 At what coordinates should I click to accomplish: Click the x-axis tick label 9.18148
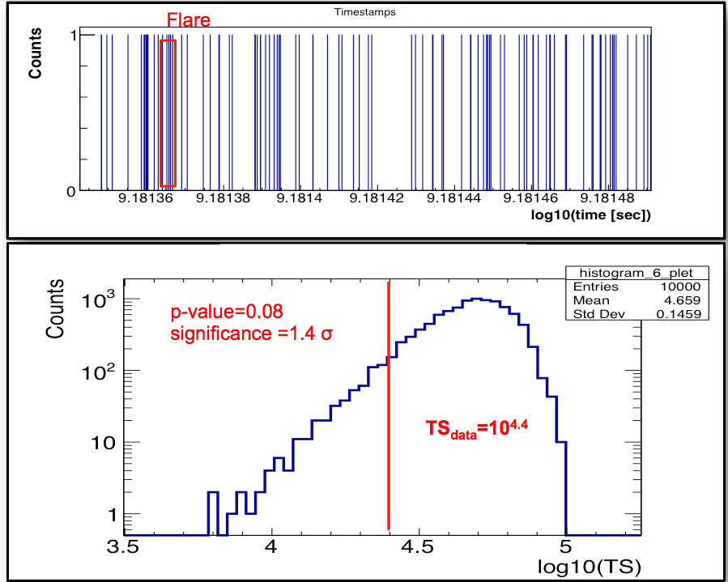pos(607,198)
